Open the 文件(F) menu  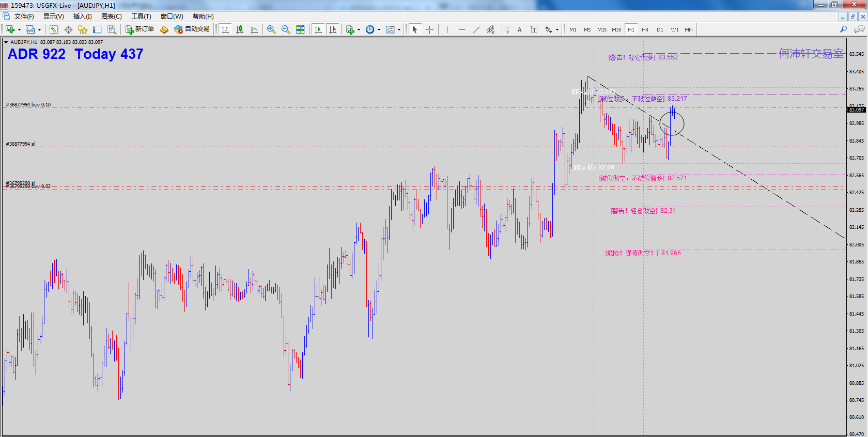[24, 17]
